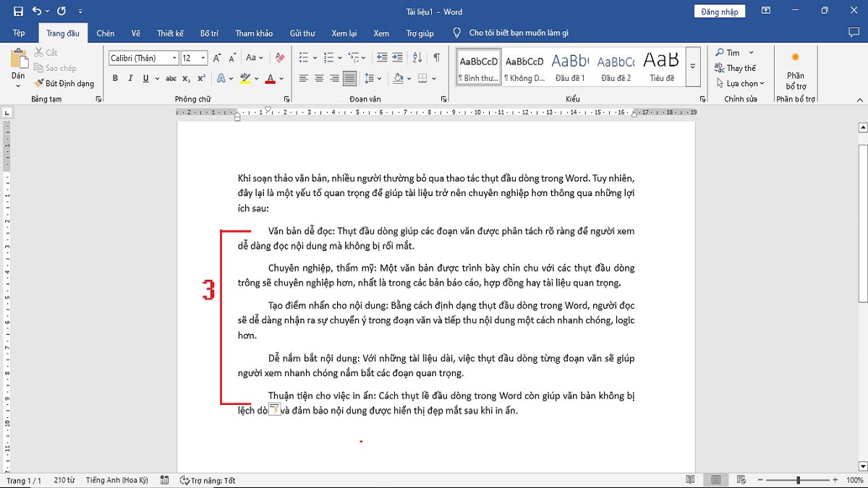Viewport: 868px width, 488px height.
Task: Click the lightbulb Tell Me icon
Action: (x=456, y=33)
